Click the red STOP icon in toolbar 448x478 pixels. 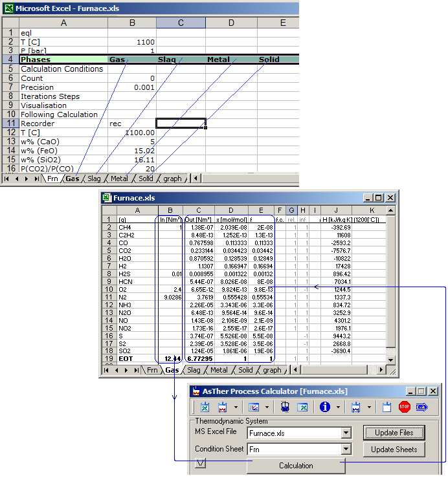coord(405,407)
